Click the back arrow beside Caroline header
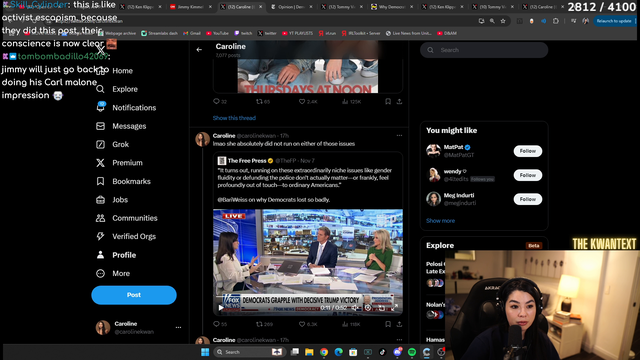The image size is (640, 360). [x=199, y=50]
